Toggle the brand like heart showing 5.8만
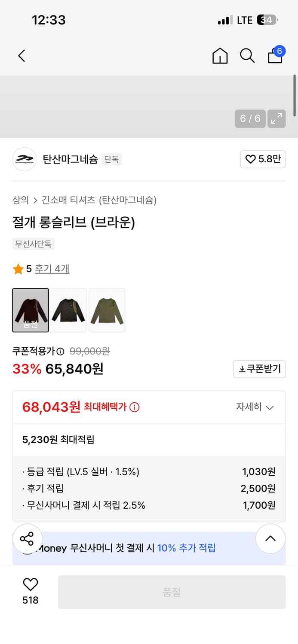The width and height of the screenshot is (298, 644). (x=263, y=159)
